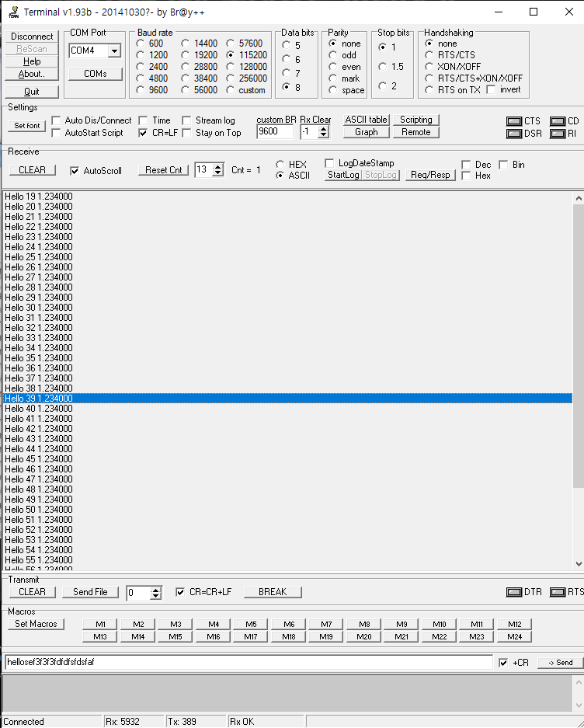Screen dimensions: 584x728
Task: Click the Terminal app icon in title bar
Action: (x=12, y=12)
